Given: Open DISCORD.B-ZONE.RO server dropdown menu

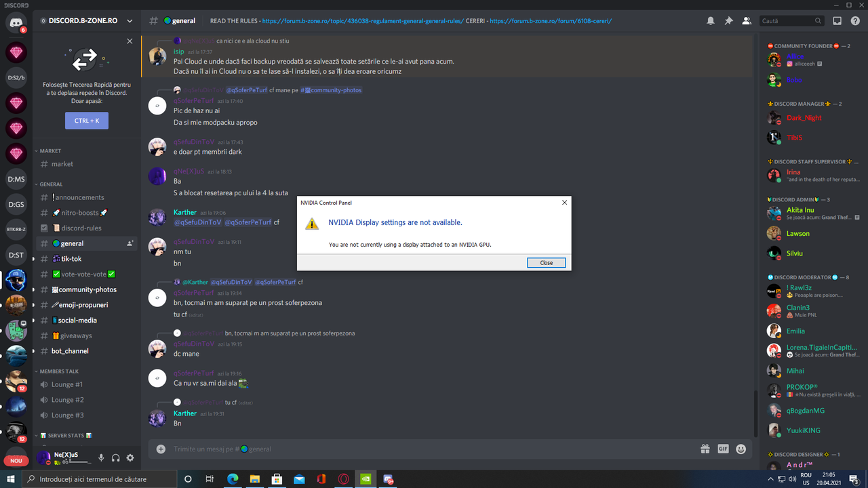Looking at the screenshot, I should (87, 21).
